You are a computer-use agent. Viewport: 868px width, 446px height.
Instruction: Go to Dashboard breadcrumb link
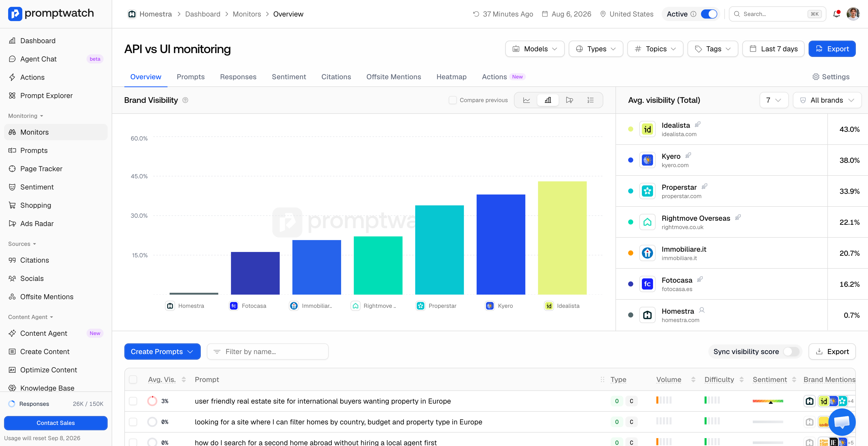click(203, 14)
